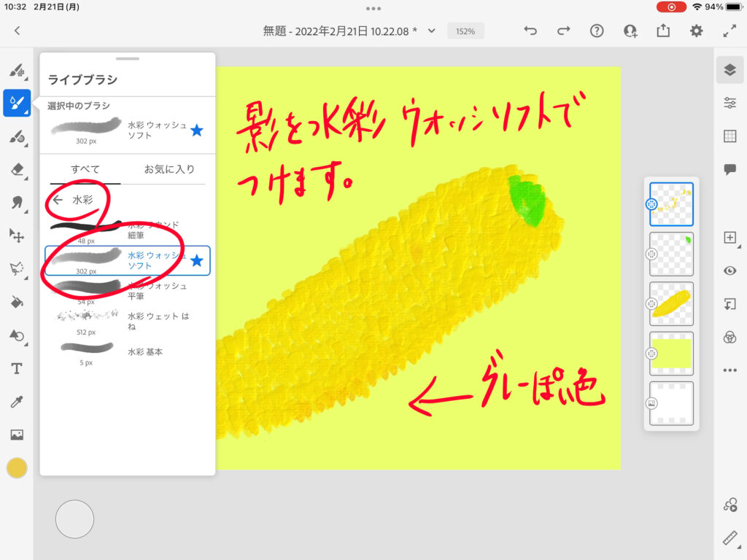Open the share/export icon

(x=662, y=31)
